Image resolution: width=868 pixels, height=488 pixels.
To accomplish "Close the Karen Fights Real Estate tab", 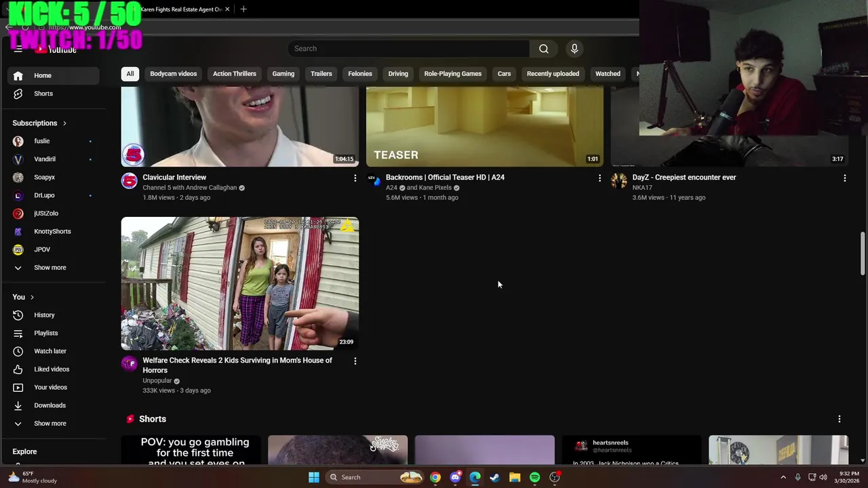I will coord(227,9).
